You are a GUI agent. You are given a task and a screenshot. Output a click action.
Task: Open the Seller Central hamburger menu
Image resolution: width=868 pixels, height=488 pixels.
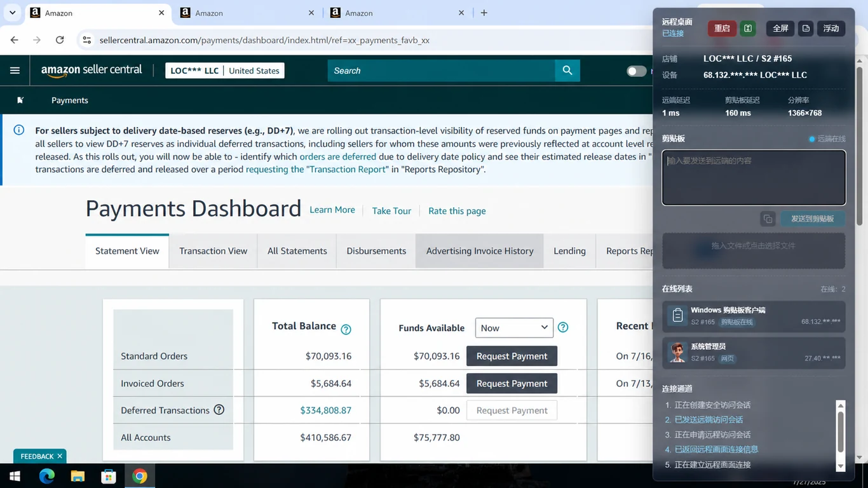tap(15, 71)
